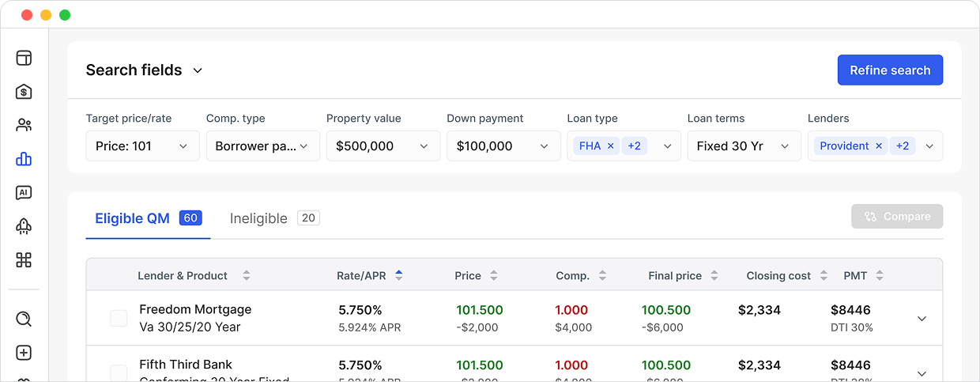The width and height of the screenshot is (980, 382).
Task: Expand the Fifth Third Bank row details
Action: pyautogui.click(x=922, y=373)
